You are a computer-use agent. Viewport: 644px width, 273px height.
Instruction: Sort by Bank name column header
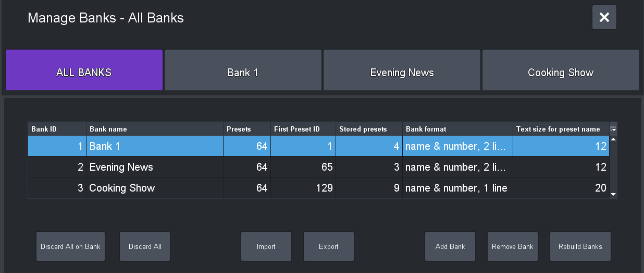[x=155, y=129]
